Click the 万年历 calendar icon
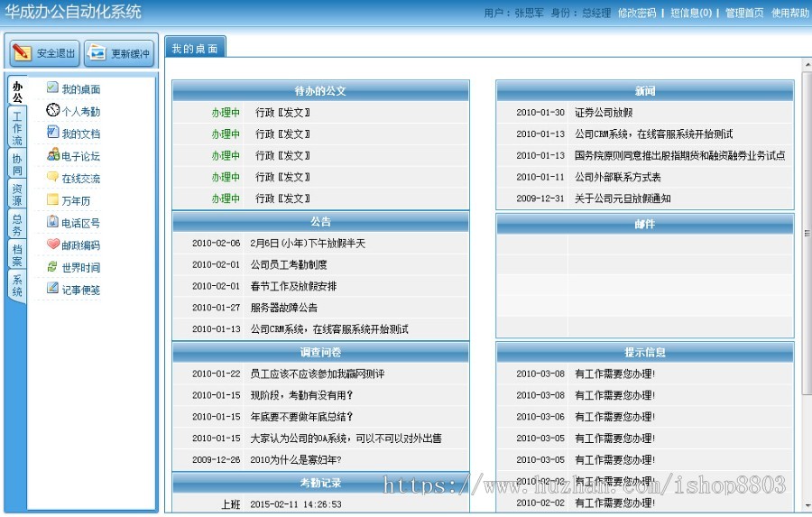The image size is (812, 517). click(x=52, y=199)
